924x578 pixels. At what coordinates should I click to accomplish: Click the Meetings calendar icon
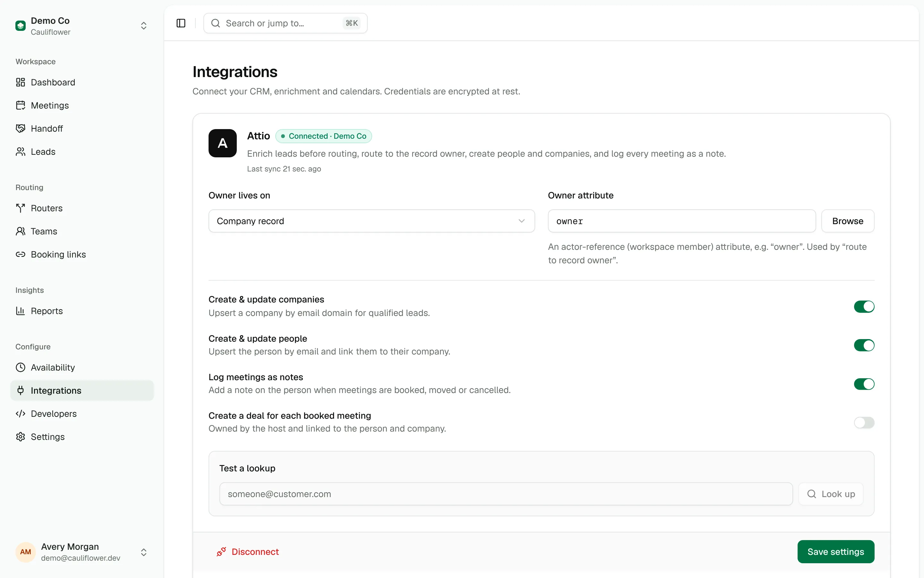21,106
